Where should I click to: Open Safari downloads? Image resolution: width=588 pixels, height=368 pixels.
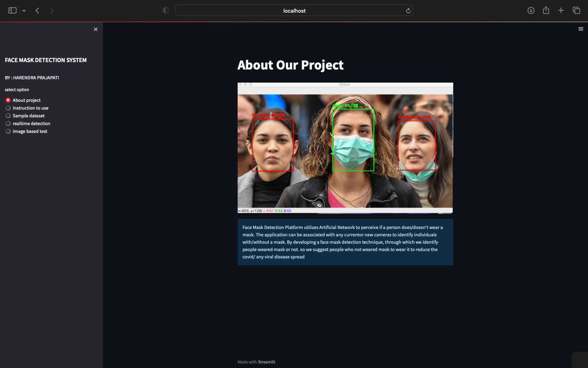531,10
